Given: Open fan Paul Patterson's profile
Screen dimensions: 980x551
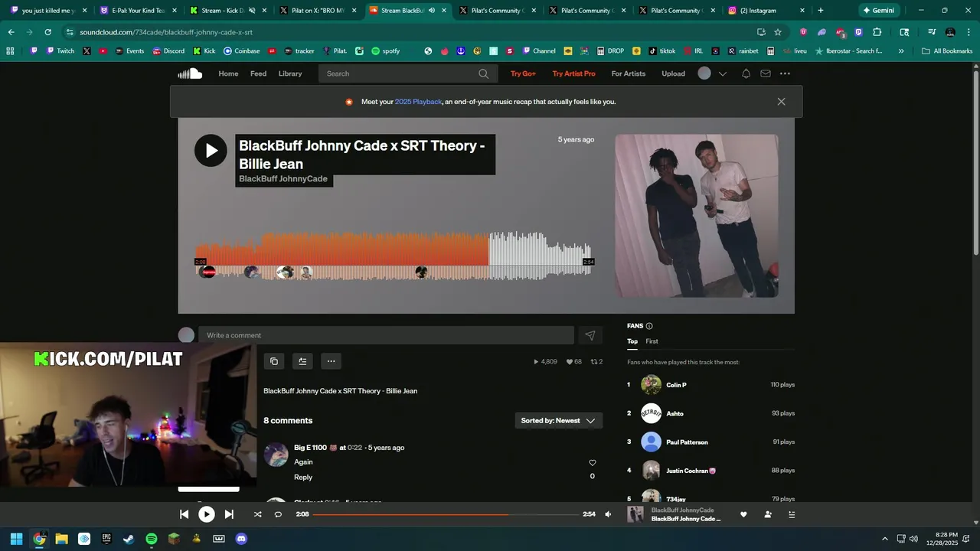Looking at the screenshot, I should pos(687,442).
